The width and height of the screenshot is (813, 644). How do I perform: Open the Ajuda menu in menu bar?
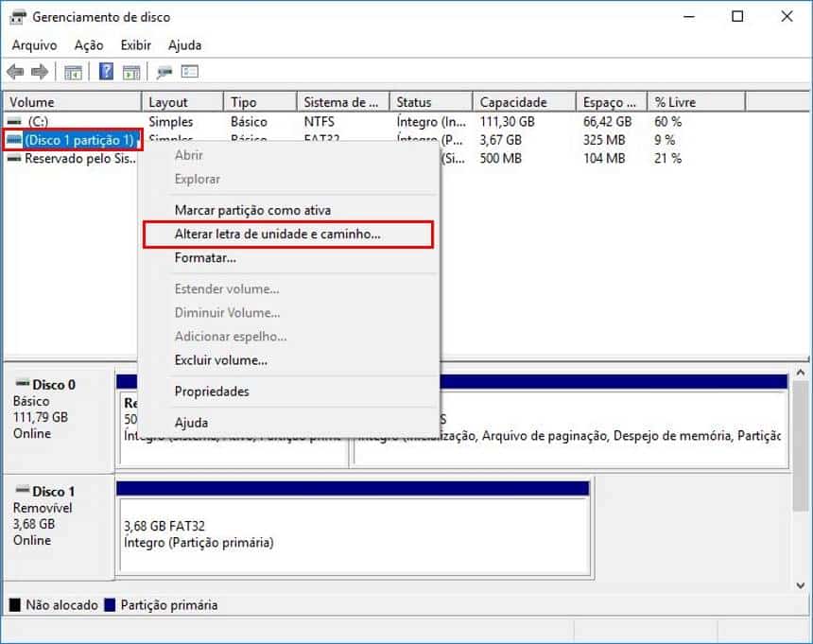click(x=184, y=45)
